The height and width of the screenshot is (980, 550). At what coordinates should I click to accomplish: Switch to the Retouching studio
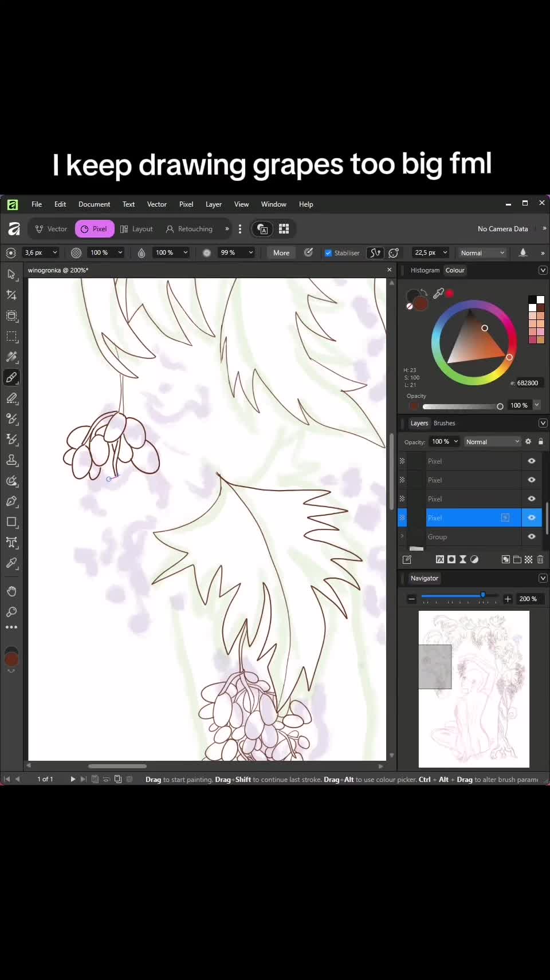pyautogui.click(x=190, y=229)
